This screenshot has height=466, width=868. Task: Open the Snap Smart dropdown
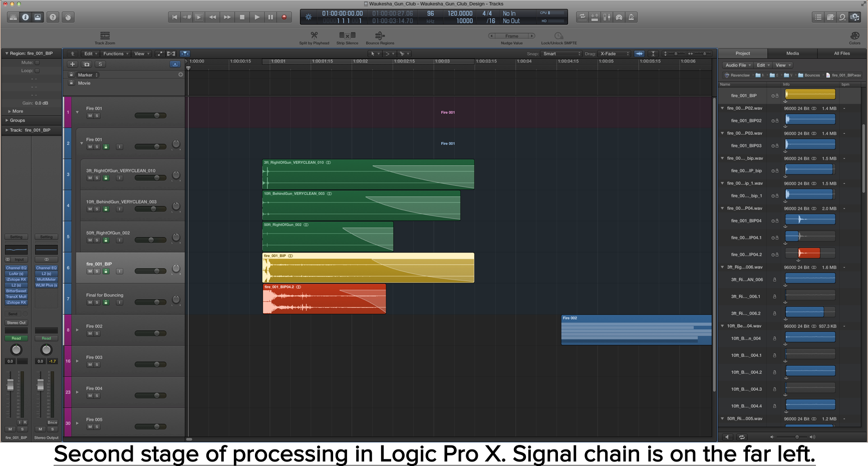tap(561, 54)
